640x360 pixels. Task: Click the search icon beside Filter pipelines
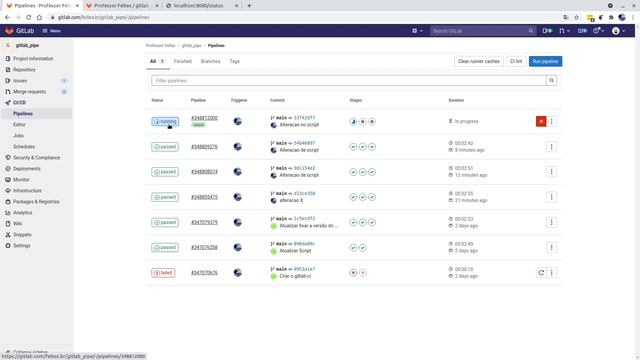(551, 80)
